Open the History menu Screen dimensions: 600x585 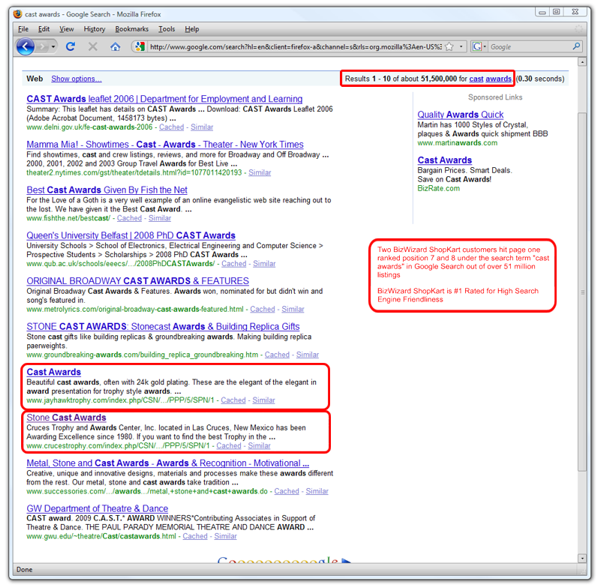[94, 29]
